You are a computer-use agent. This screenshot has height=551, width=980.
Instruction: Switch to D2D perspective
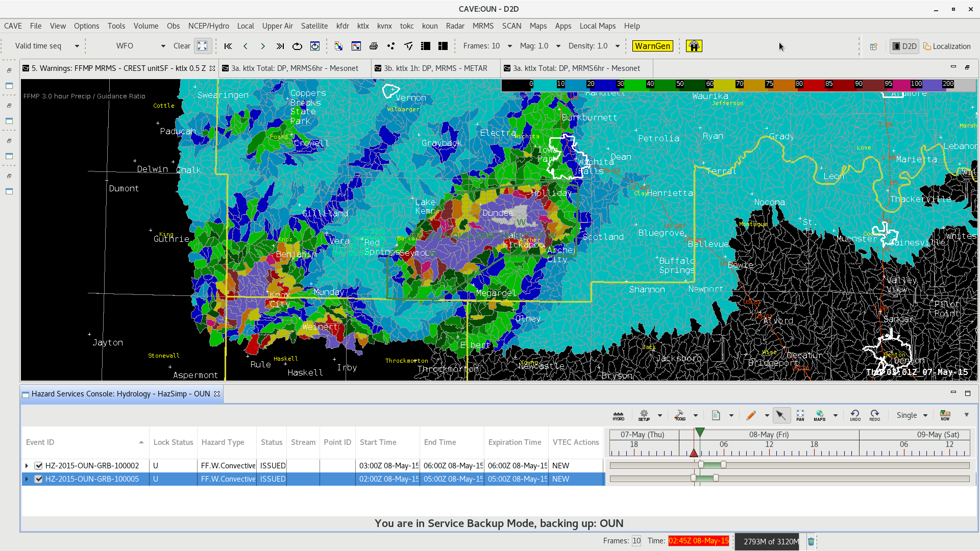pos(904,46)
